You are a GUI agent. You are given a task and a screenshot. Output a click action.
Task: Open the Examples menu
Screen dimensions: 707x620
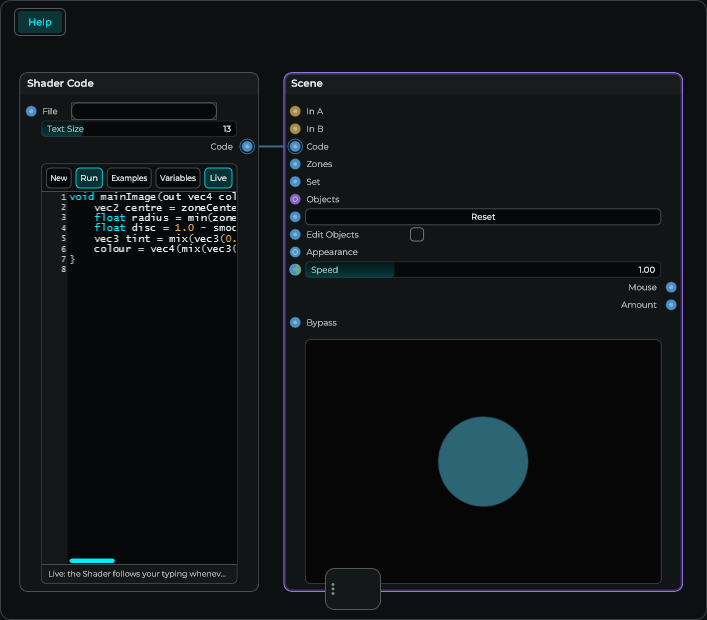click(x=129, y=178)
